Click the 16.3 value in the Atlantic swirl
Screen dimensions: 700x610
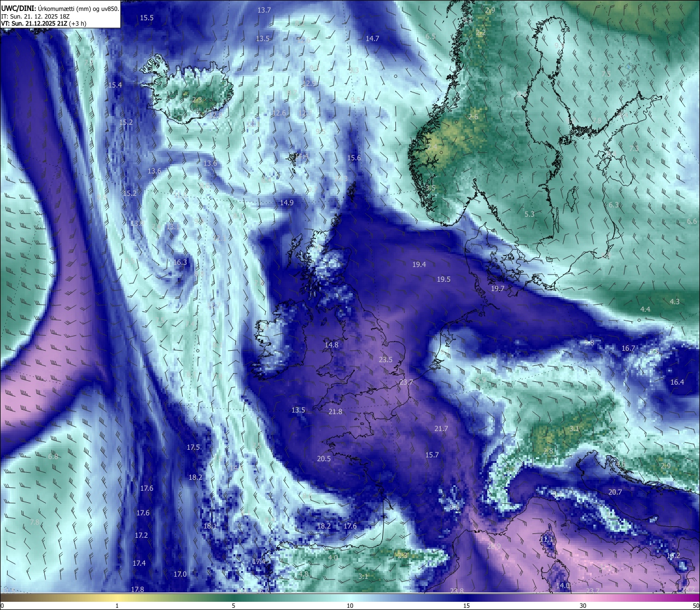[180, 262]
